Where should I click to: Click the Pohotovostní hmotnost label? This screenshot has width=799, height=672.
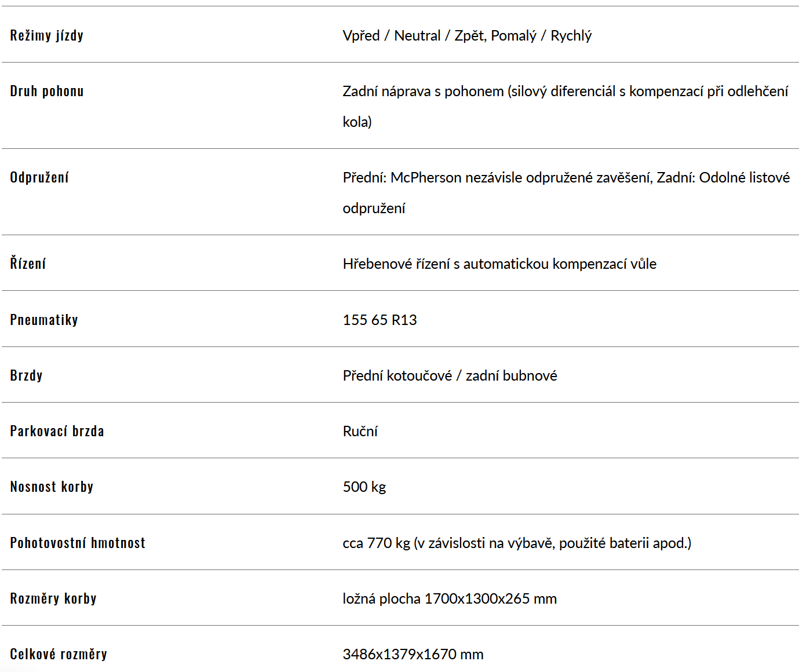pos(78,543)
